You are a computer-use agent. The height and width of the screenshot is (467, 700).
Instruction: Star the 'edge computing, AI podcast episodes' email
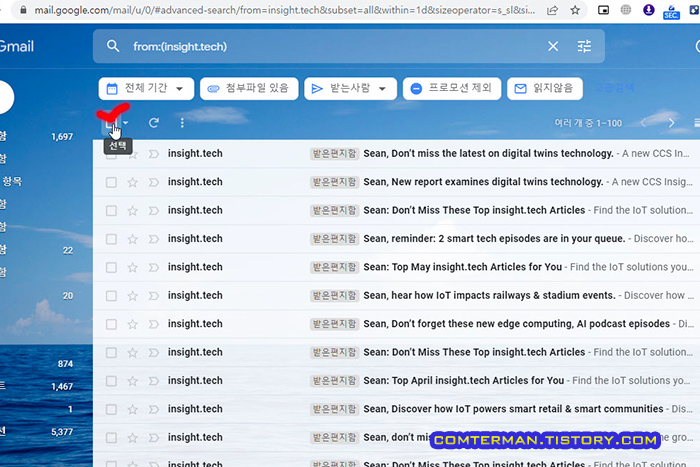tap(133, 324)
